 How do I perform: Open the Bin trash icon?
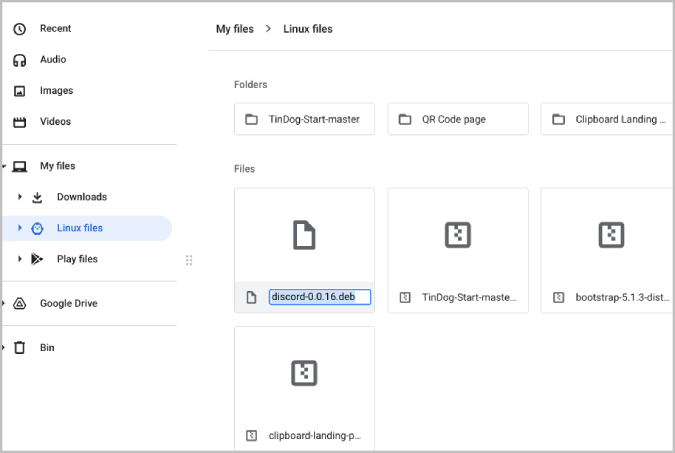(19, 348)
